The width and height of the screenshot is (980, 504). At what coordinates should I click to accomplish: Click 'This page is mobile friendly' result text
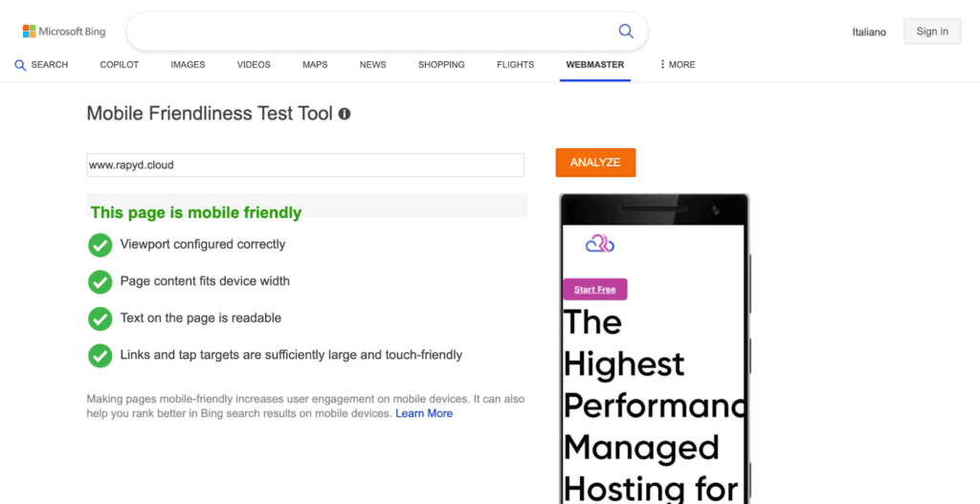point(196,212)
